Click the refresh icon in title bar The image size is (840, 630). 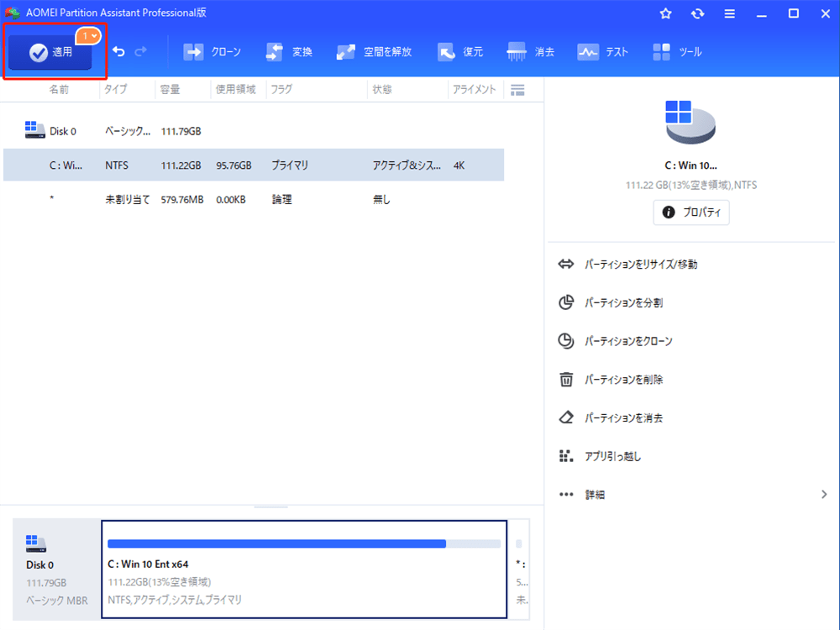click(697, 13)
